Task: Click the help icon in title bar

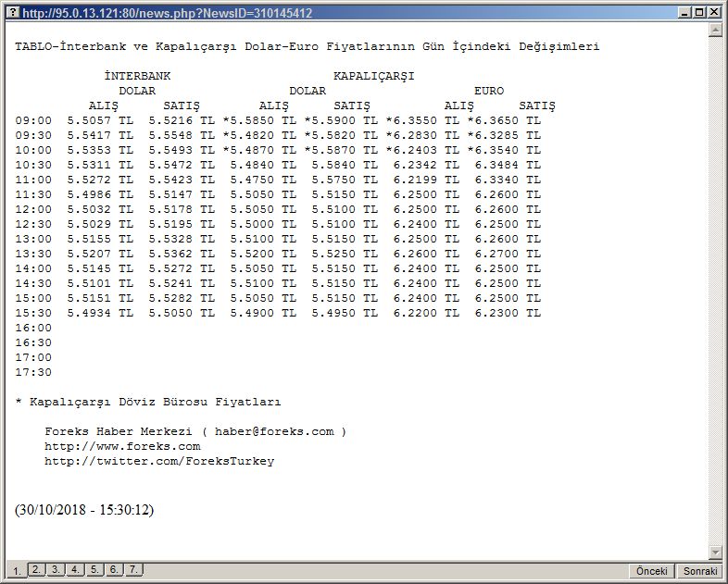Action: (13, 13)
